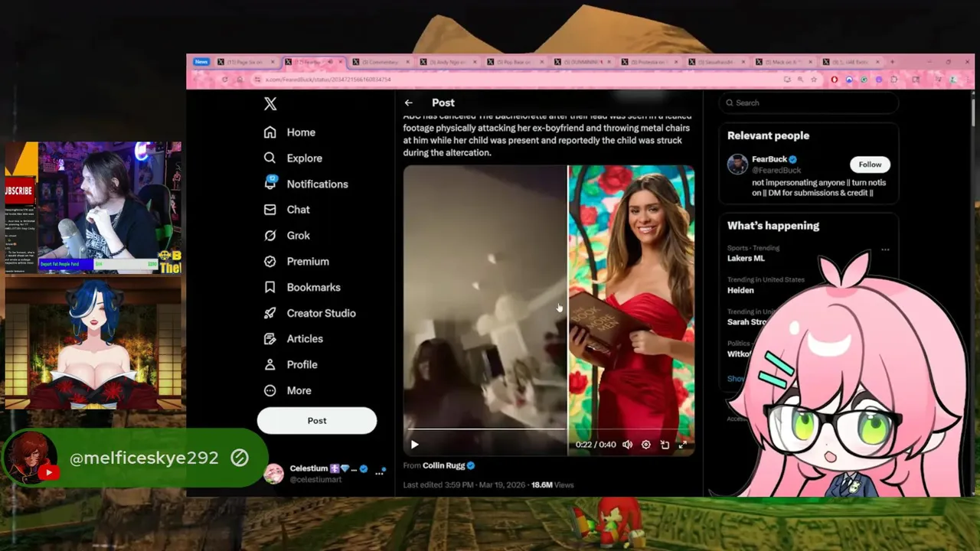The image size is (980, 551).
Task: Switch the video to fullscreen
Action: (683, 445)
